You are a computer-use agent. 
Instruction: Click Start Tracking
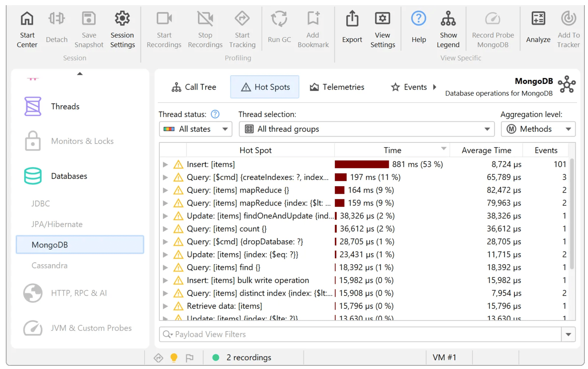pyautogui.click(x=242, y=29)
